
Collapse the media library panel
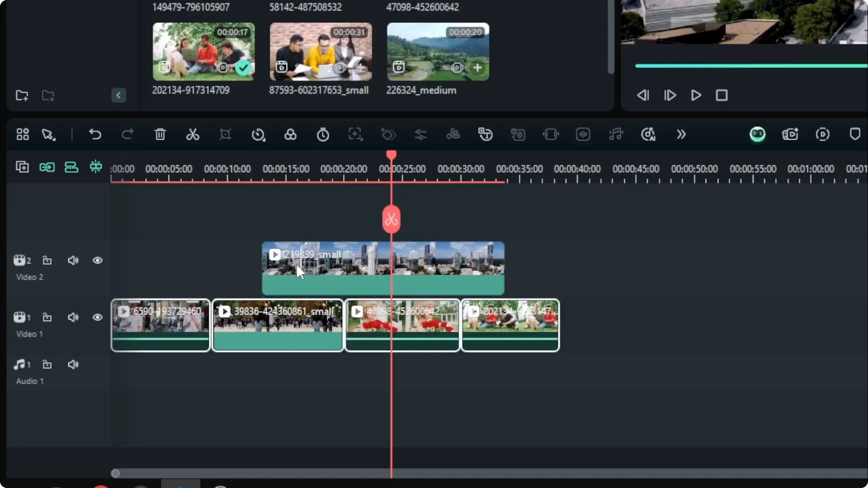(x=118, y=95)
